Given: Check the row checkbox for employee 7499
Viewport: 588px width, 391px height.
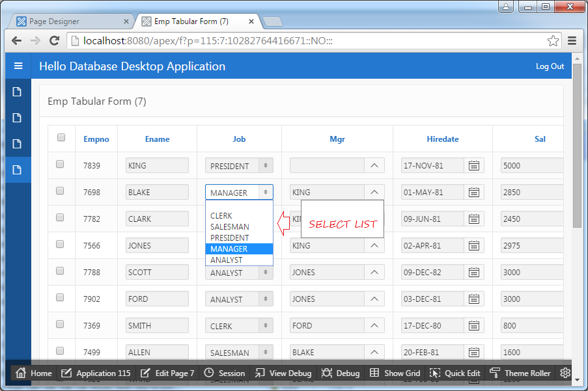Looking at the screenshot, I should (x=60, y=351).
